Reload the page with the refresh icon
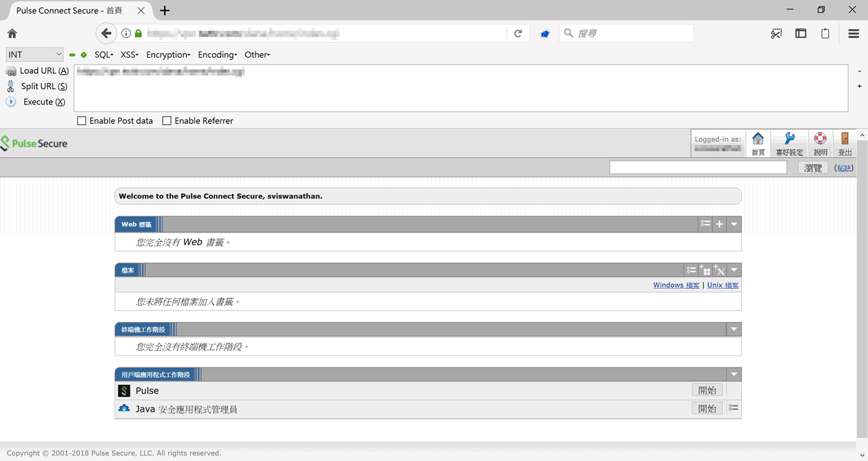 (518, 33)
